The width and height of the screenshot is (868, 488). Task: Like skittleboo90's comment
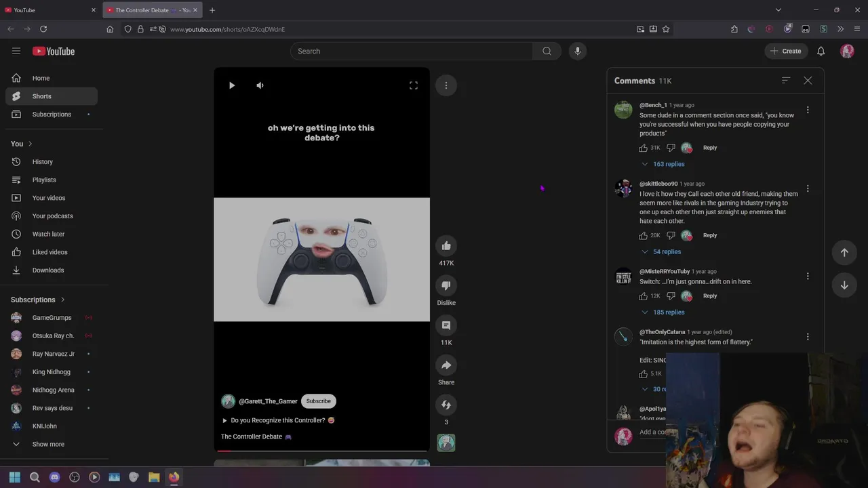[x=644, y=235]
